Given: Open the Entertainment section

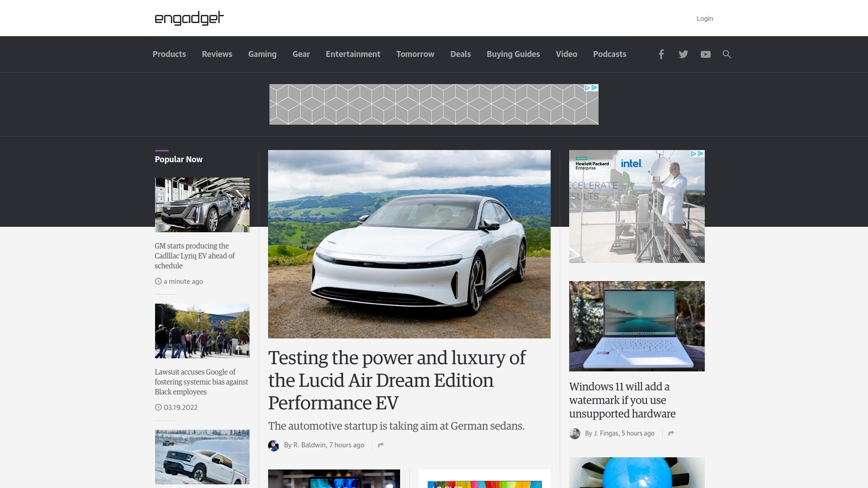Looking at the screenshot, I should [353, 54].
